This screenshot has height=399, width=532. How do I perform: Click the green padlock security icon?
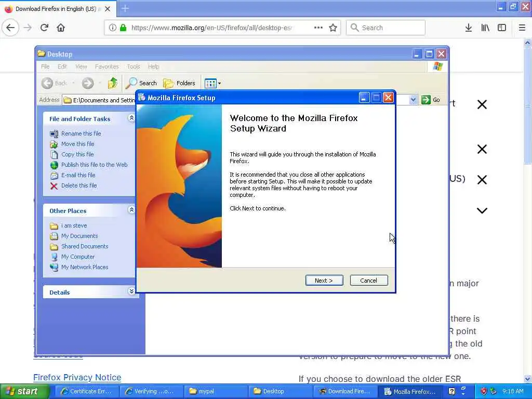(123, 28)
